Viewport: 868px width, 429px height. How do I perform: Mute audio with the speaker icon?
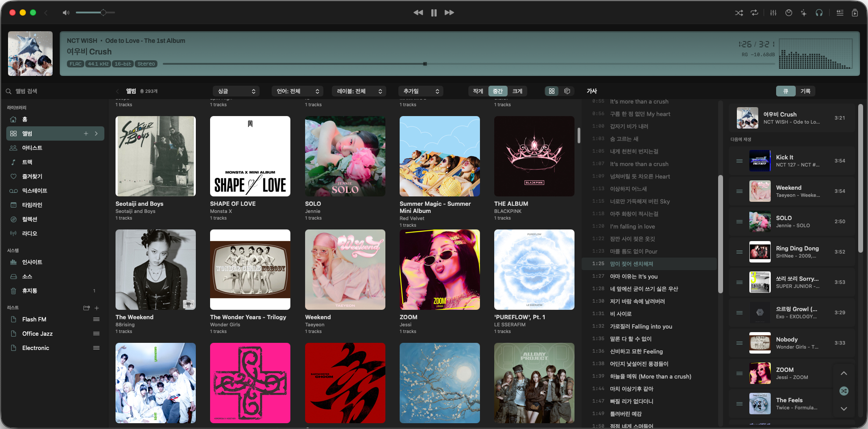(66, 12)
